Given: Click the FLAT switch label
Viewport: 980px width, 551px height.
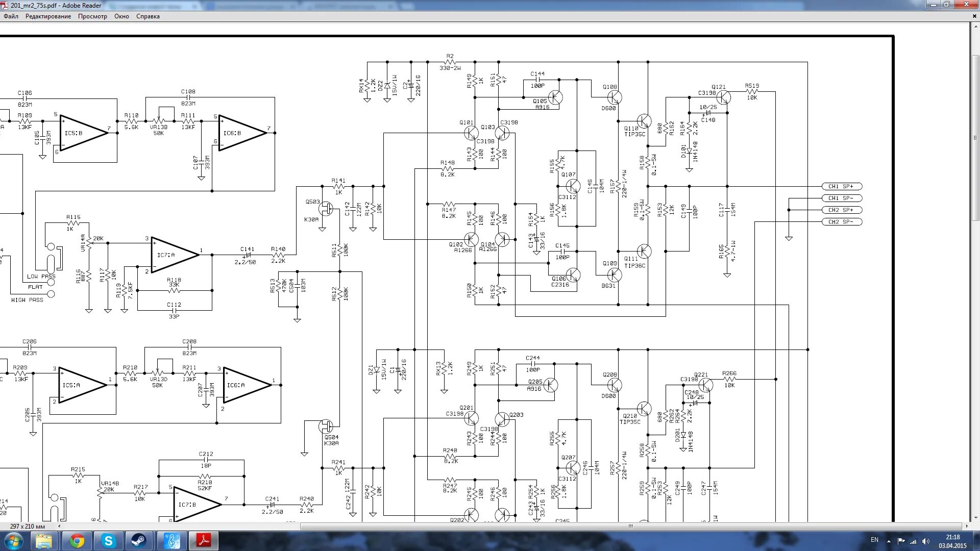Looking at the screenshot, I should pos(35,287).
